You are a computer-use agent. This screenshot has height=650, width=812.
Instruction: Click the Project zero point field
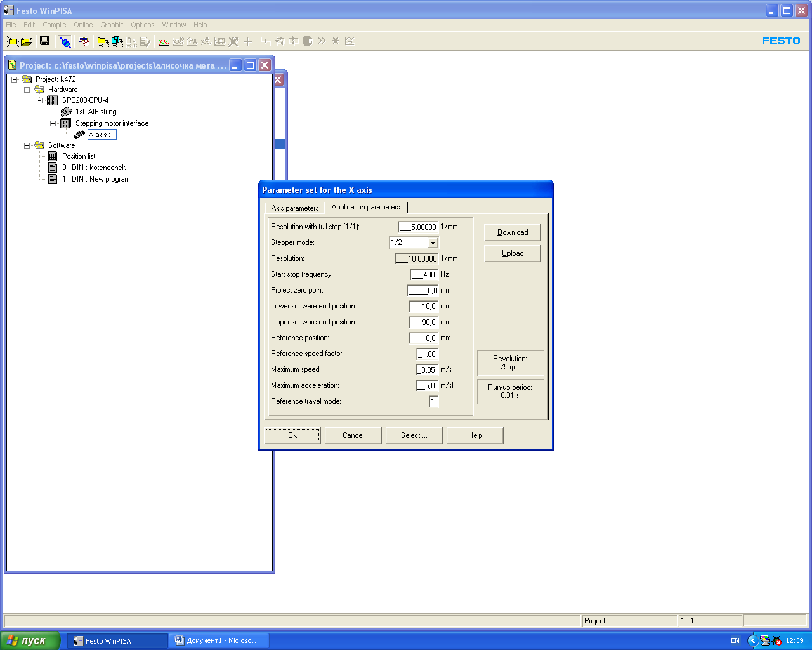point(422,290)
